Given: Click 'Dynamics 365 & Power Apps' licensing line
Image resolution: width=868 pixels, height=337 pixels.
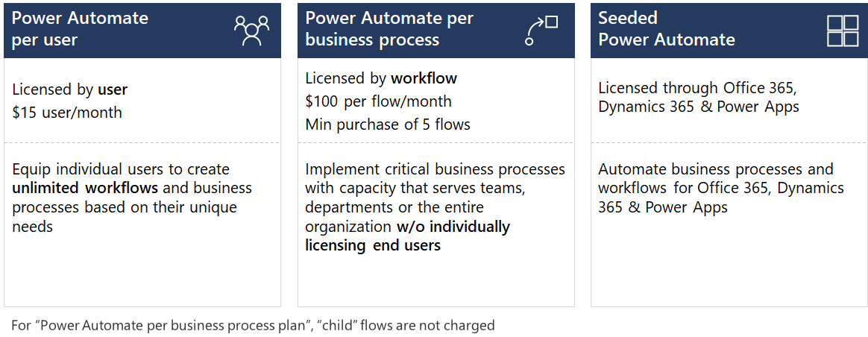Looking at the screenshot, I should 698,107.
